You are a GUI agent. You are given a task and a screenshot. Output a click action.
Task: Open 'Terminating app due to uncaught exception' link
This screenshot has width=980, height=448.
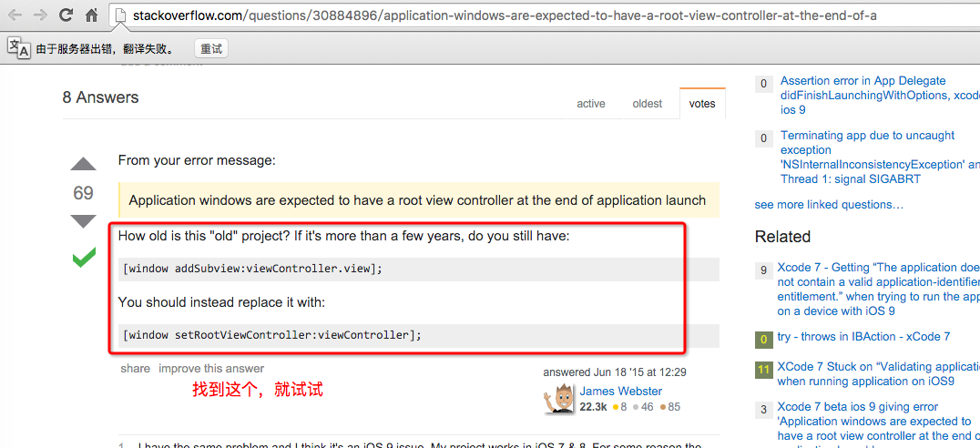[880, 158]
